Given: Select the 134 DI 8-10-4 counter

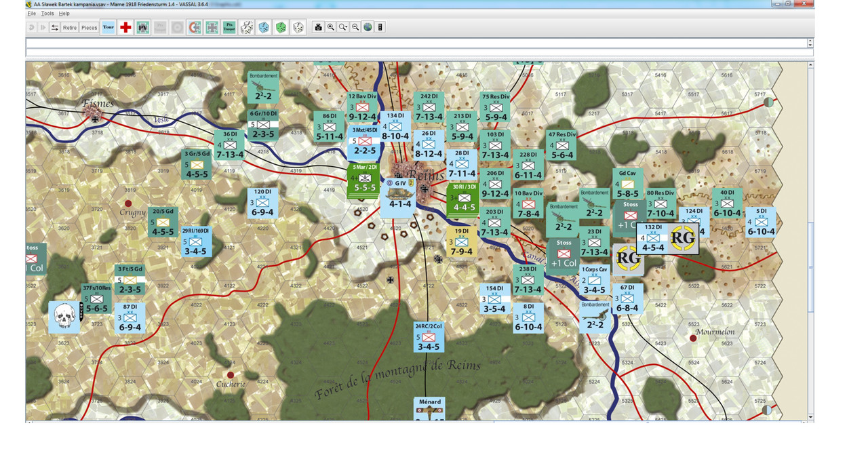Looking at the screenshot, I should pos(395,126).
